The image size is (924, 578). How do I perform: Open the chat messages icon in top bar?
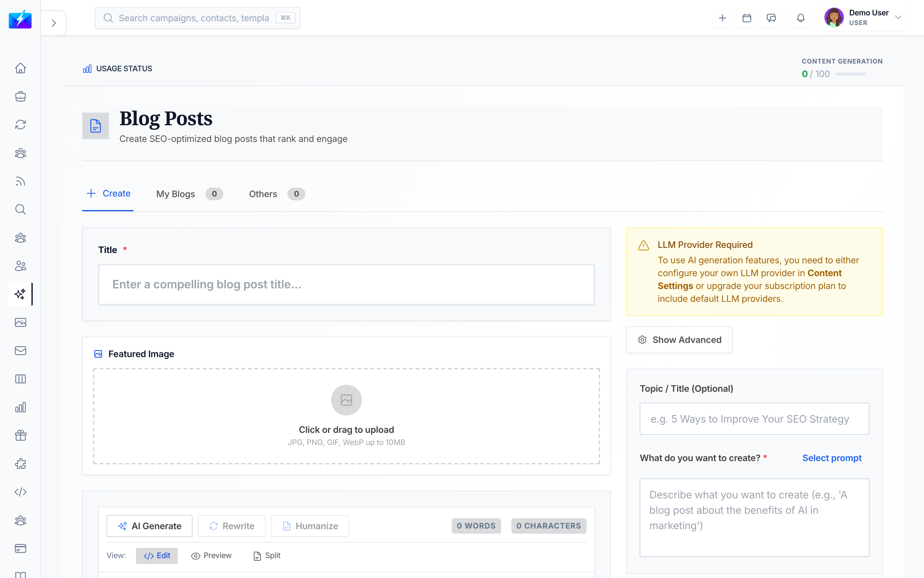pos(771,18)
